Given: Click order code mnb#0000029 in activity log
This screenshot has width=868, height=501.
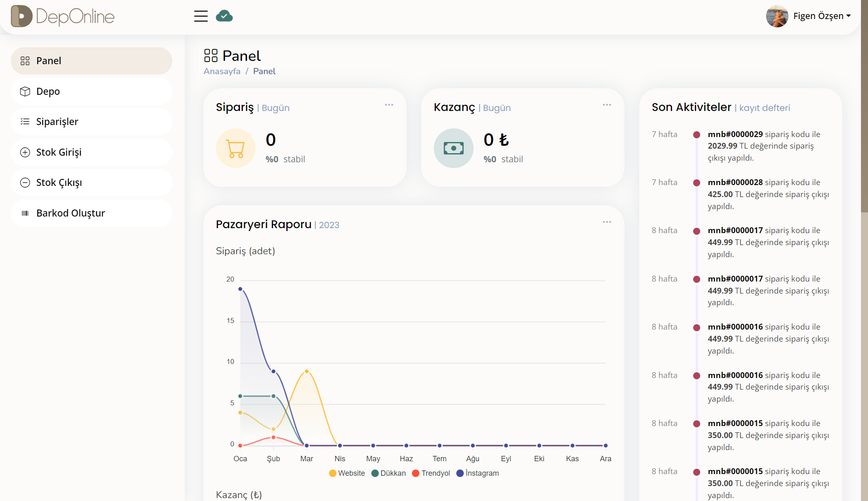Looking at the screenshot, I should pyautogui.click(x=735, y=134).
